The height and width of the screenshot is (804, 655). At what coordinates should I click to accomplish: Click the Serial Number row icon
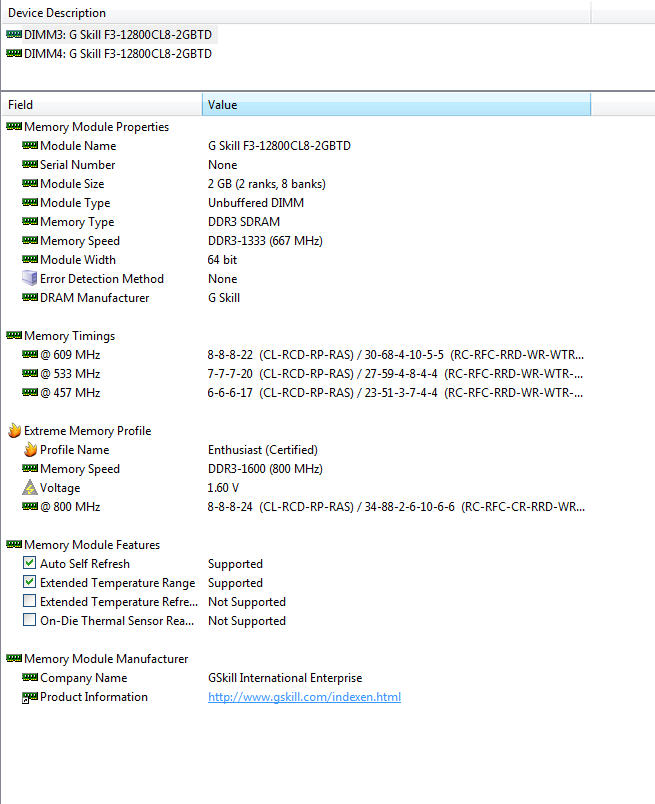point(30,165)
